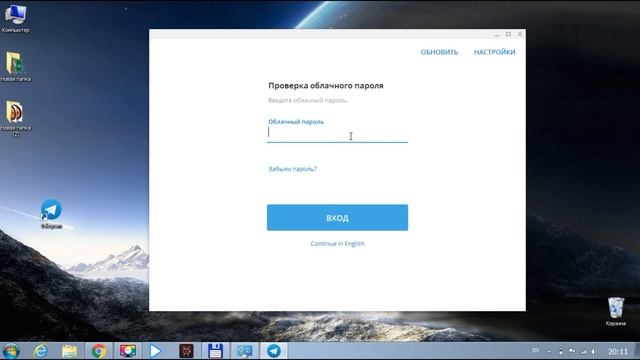Focus the Облачный пароль input field
The height and width of the screenshot is (360, 640).
[337, 133]
